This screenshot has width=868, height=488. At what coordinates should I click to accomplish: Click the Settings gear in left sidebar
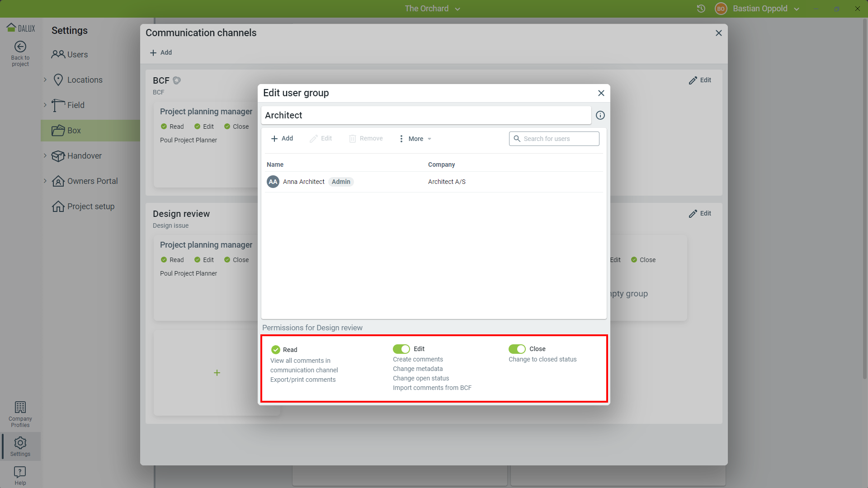pyautogui.click(x=20, y=443)
